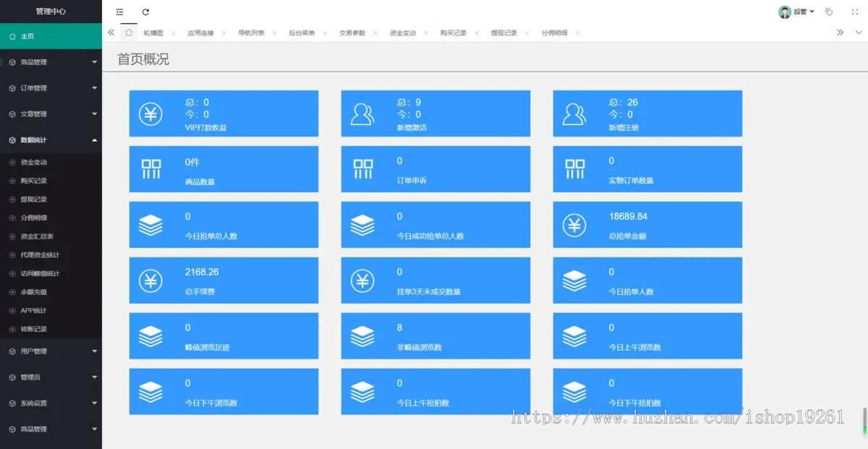Screen dimensions: 868x449
Task: Click the barcode icon on 商品数量 card
Action: [151, 169]
